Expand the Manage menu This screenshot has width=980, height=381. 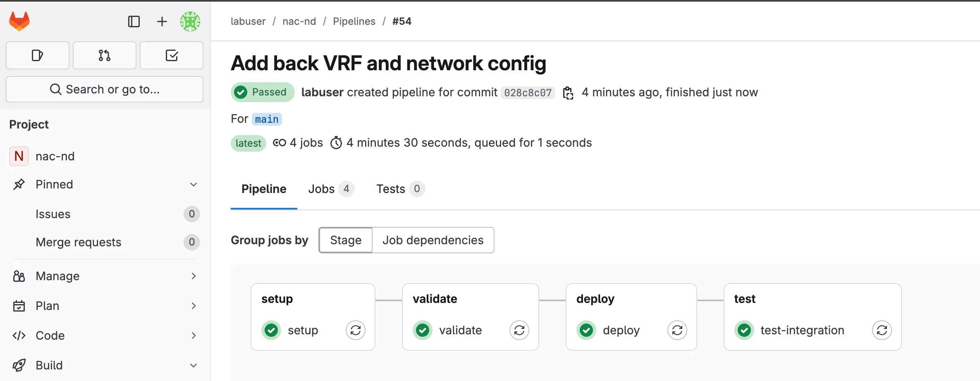[x=194, y=276]
